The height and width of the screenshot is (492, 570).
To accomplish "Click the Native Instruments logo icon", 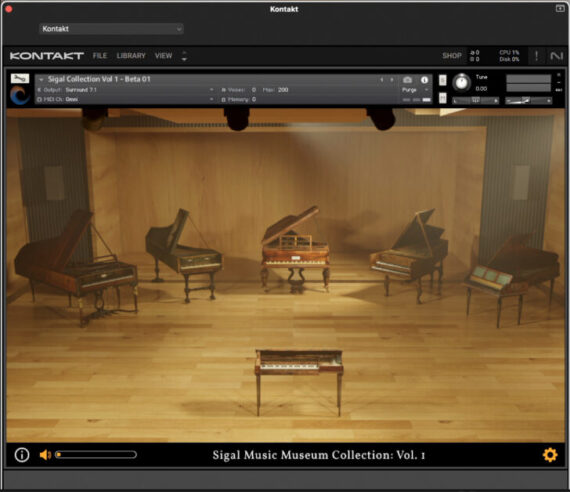I will tap(556, 56).
